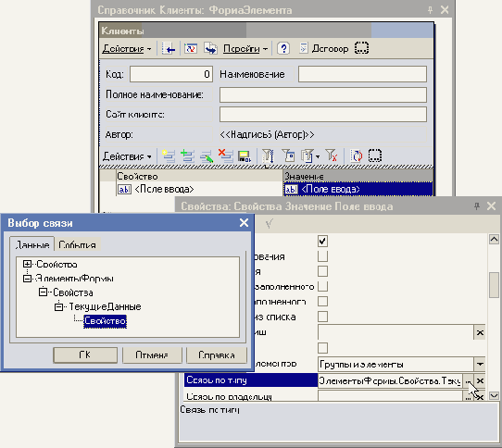This screenshot has height=448, width=502.
Task: Click the Отмена button
Action: [x=152, y=355]
